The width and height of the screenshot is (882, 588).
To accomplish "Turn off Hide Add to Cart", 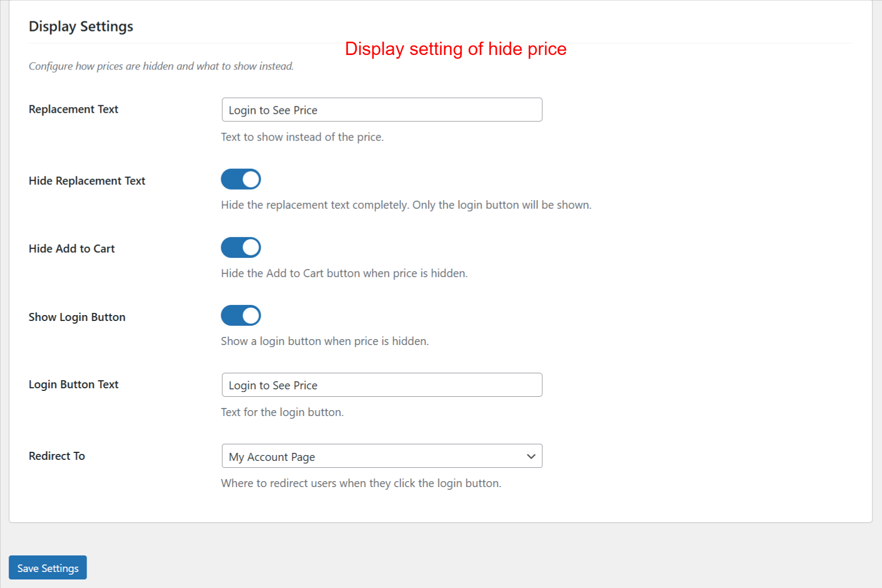I will tap(240, 247).
